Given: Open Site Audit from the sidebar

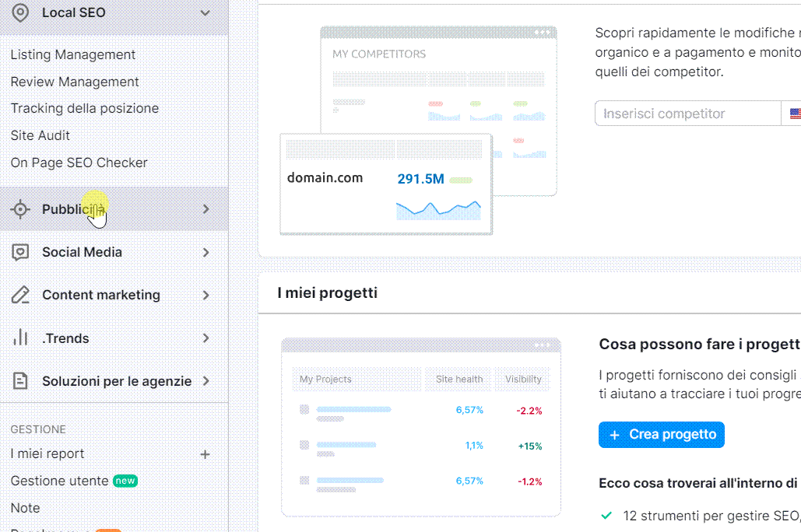Looking at the screenshot, I should [x=40, y=135].
